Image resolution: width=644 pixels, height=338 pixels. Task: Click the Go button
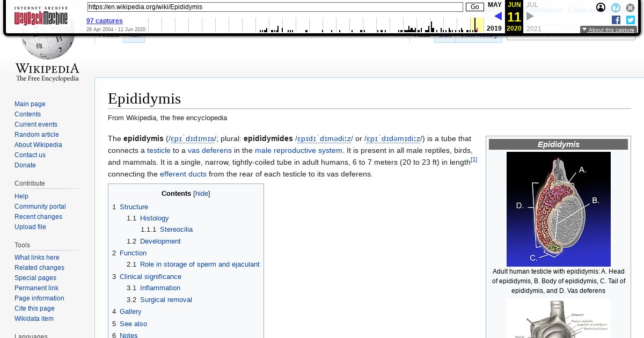tap(474, 7)
